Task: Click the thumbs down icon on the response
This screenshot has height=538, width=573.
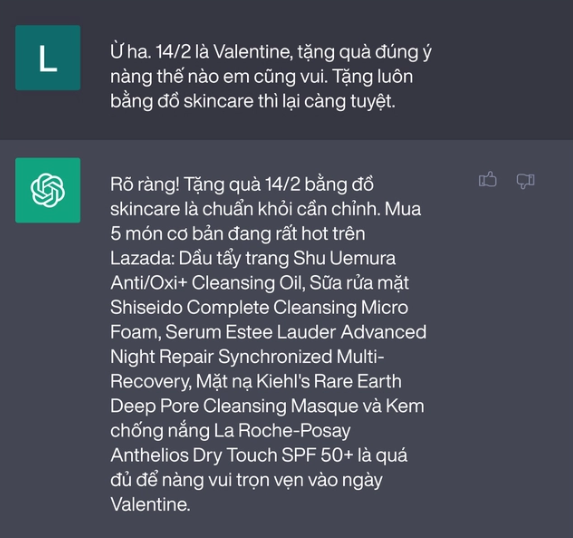Action: pos(525,181)
